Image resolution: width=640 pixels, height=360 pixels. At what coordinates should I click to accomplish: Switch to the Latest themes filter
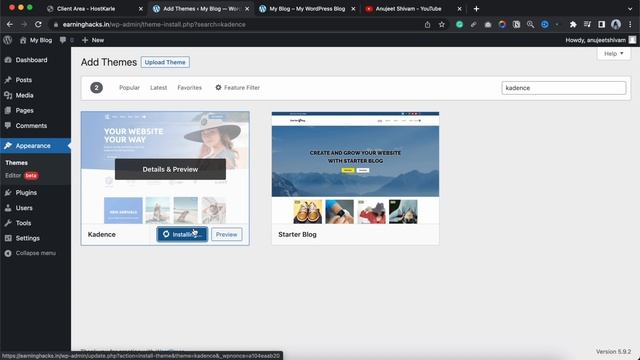[x=158, y=87]
